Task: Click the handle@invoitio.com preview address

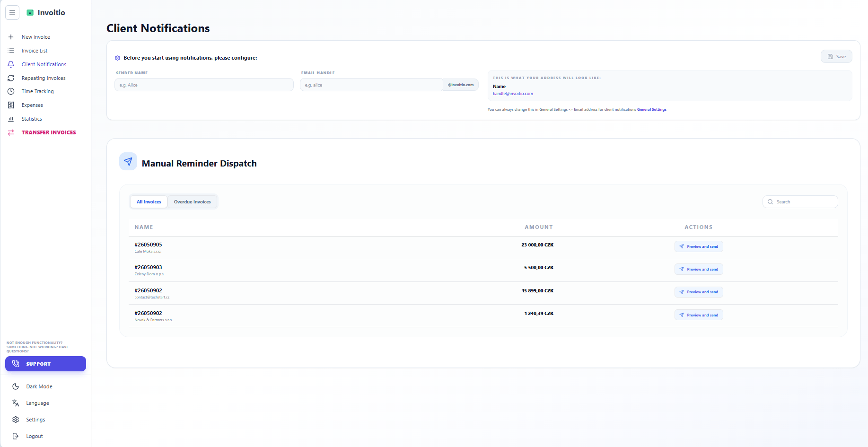Action: tap(513, 94)
